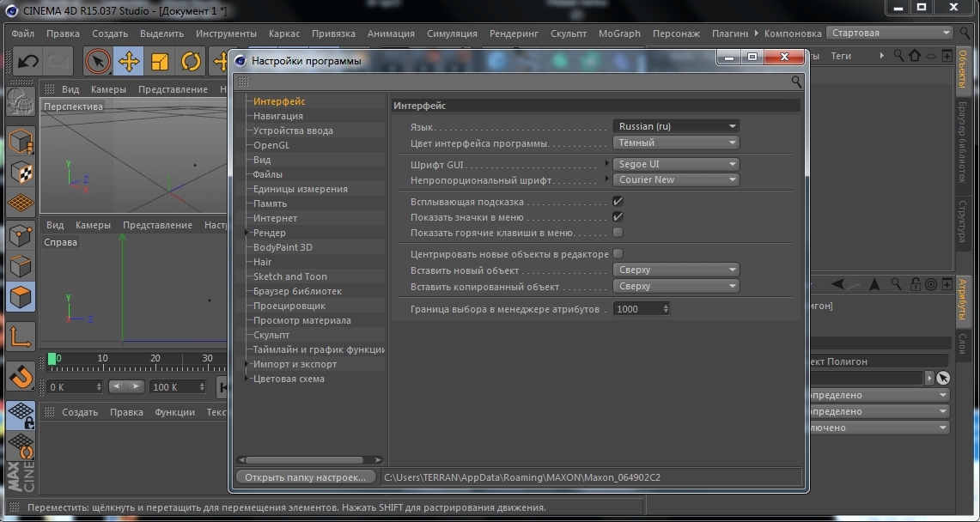980x522 pixels.
Task: Open Камеры menu in Перспектива viewport
Action: pos(108,89)
